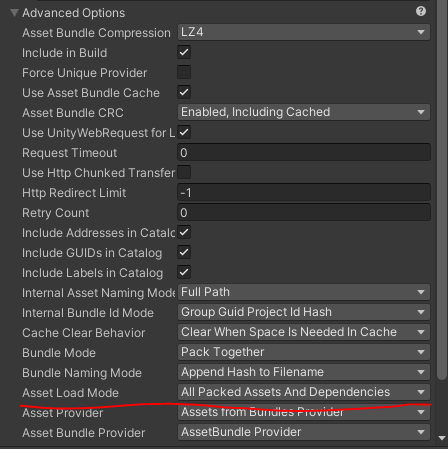
Task: Open Asset Load Mode dropdown
Action: tap(304, 392)
